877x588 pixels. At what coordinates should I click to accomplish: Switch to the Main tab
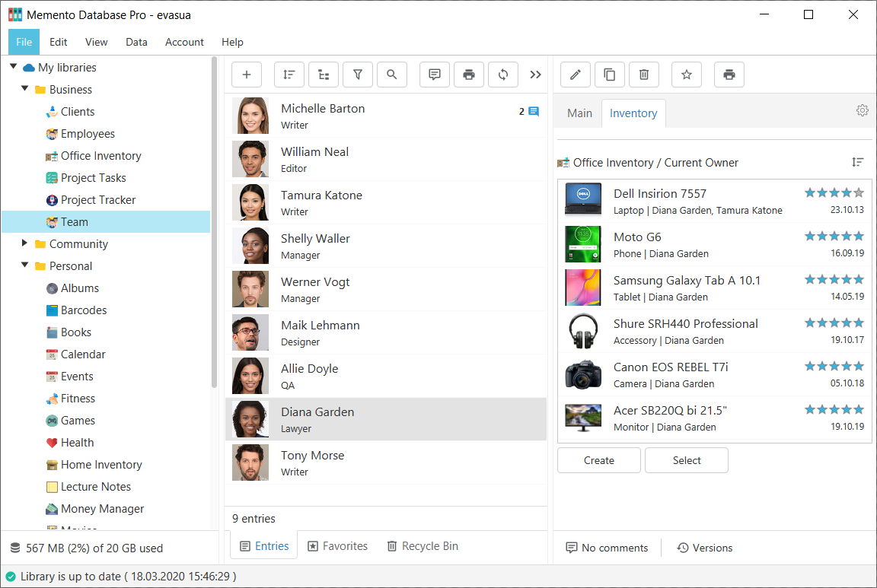point(578,113)
